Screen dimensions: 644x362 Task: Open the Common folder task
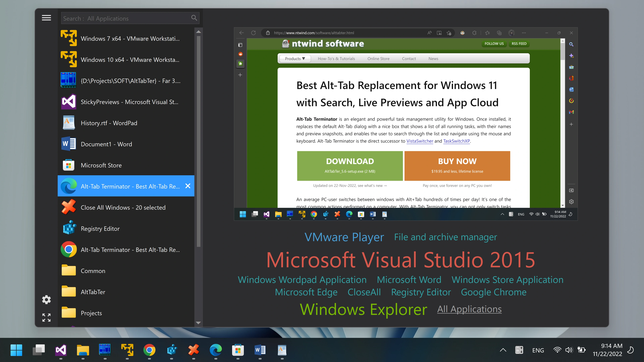point(126,271)
